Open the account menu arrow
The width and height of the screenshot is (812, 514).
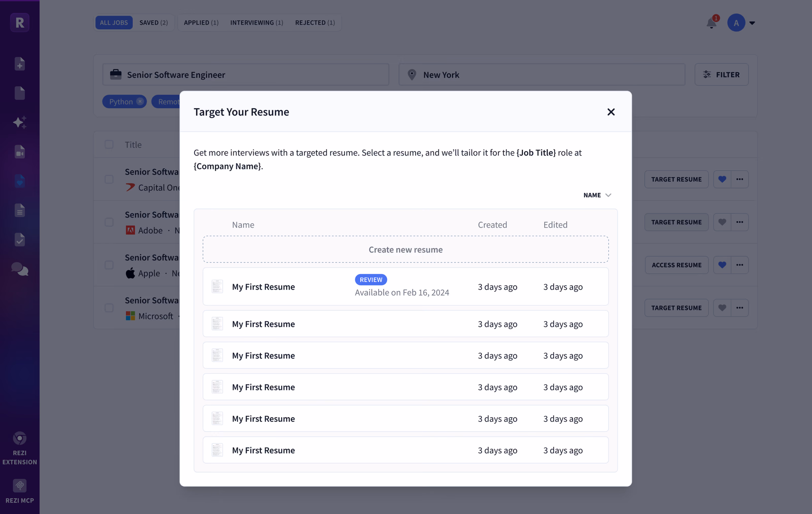point(752,23)
